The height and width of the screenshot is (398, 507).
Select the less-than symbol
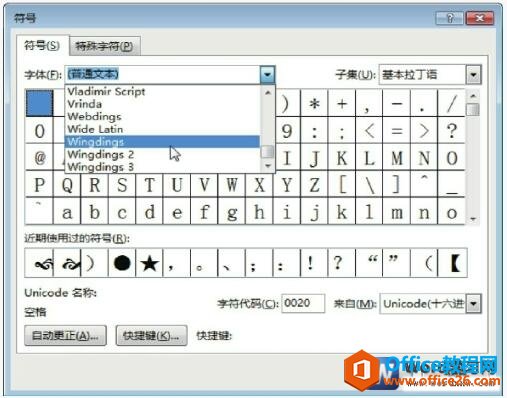coord(369,131)
